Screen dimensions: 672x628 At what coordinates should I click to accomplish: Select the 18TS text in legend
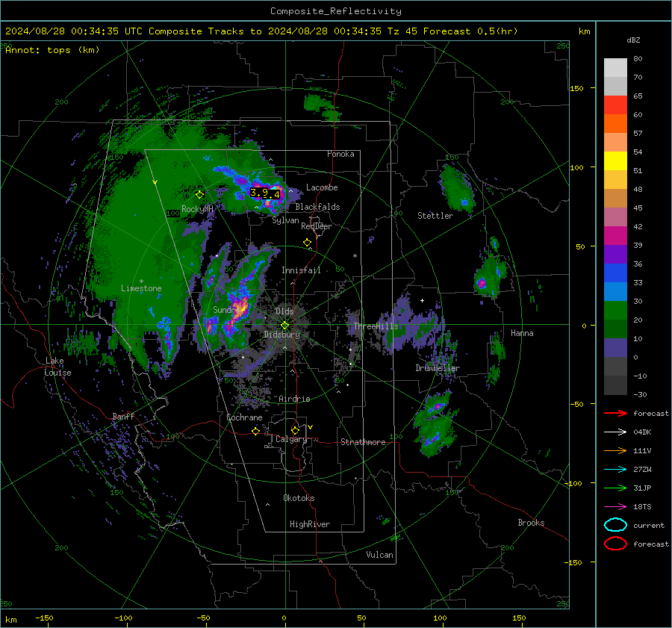(x=642, y=507)
